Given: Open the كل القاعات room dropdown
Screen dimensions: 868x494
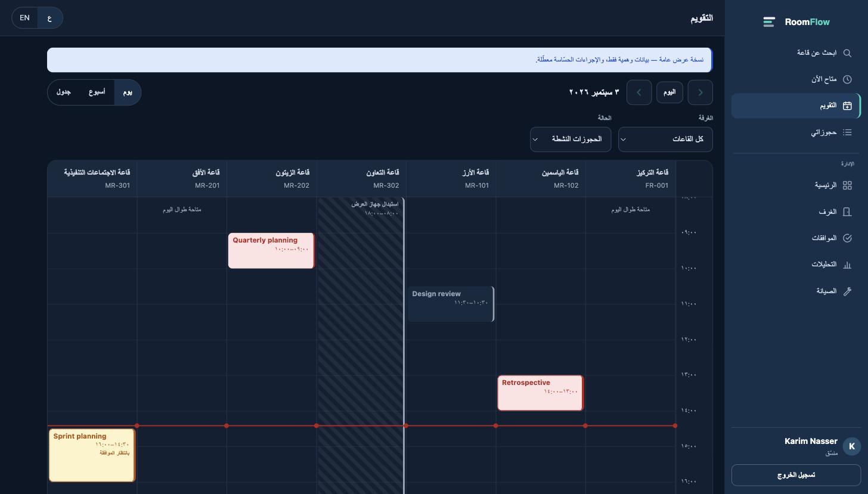Looking at the screenshot, I should 665,139.
